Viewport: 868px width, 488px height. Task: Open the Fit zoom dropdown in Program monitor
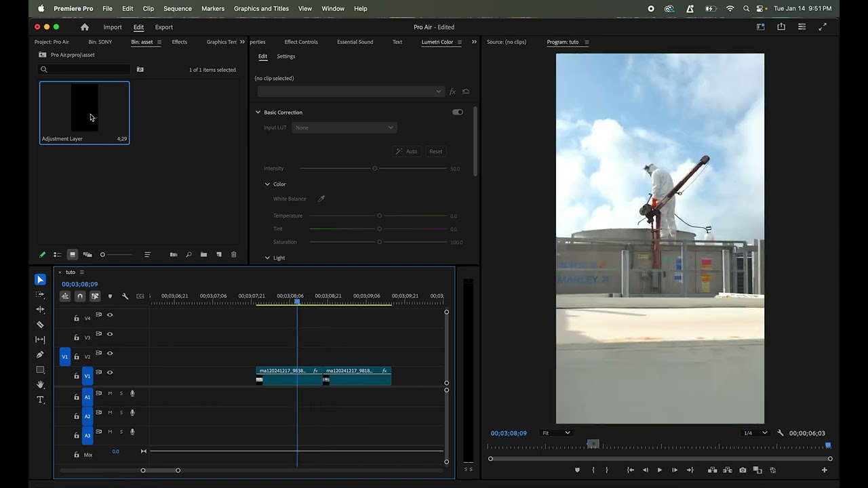coord(556,432)
